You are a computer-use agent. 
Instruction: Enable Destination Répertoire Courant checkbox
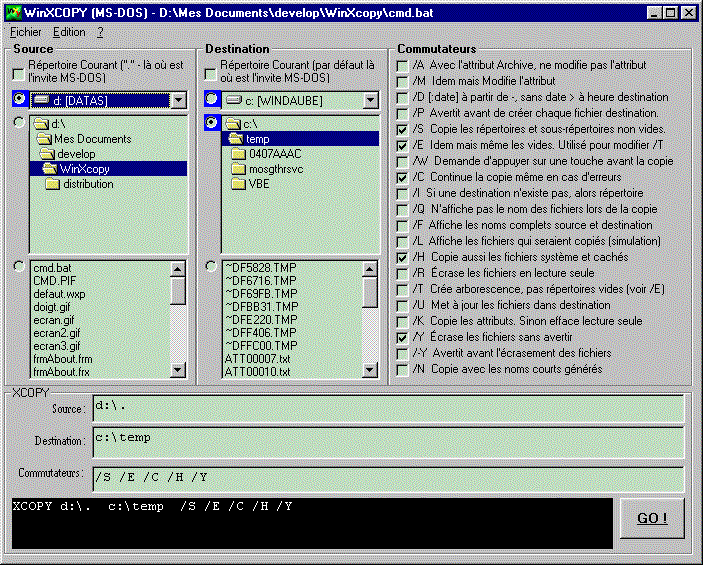point(210,74)
